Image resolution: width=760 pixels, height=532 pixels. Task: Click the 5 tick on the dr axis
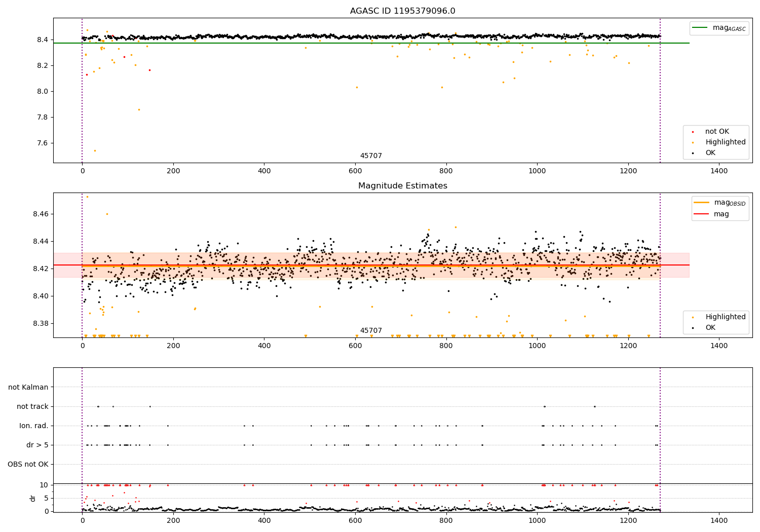[x=46, y=499]
